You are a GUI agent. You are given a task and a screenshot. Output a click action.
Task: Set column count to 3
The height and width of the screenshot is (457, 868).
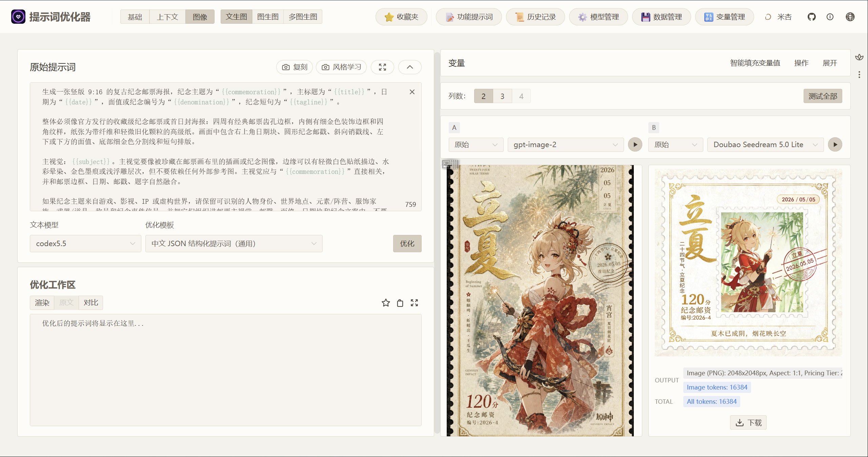point(502,96)
